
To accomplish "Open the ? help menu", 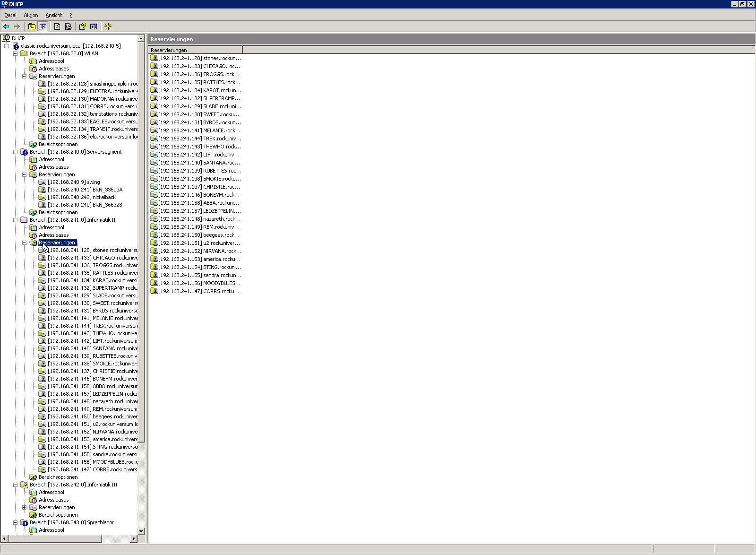I will (x=71, y=15).
